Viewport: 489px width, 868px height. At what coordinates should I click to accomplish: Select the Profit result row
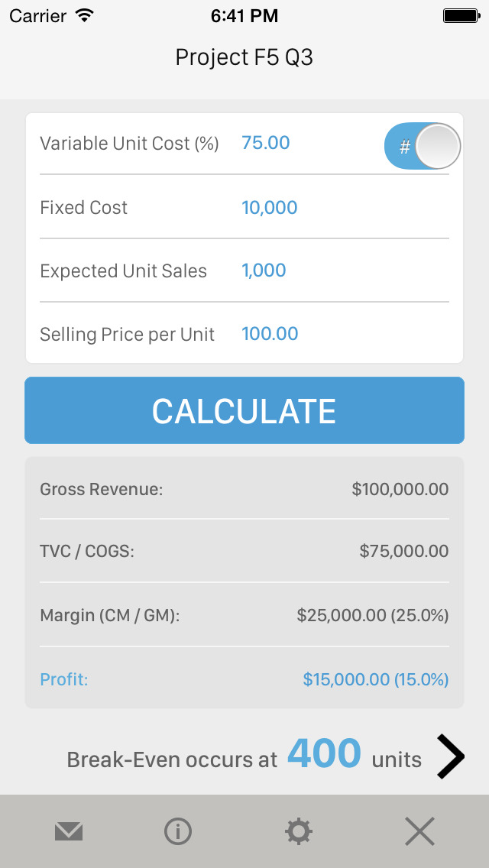(244, 679)
